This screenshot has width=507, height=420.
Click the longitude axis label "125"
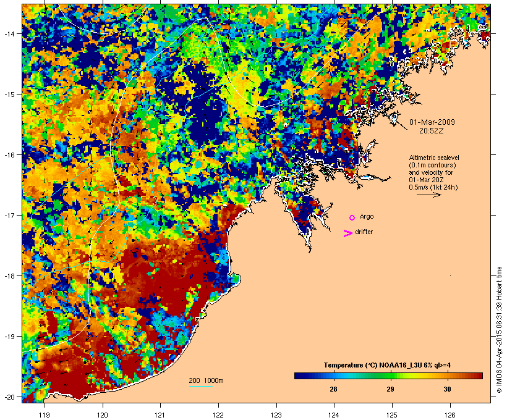(x=392, y=415)
